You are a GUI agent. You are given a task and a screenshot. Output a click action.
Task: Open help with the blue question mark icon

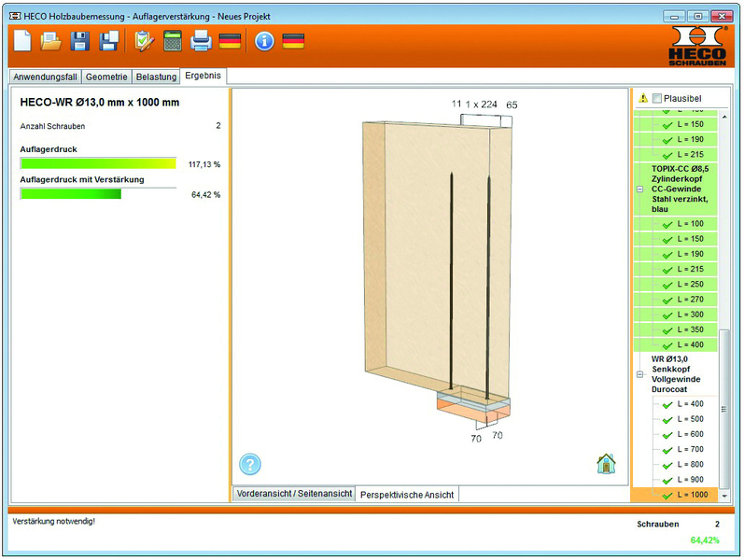coord(250,464)
